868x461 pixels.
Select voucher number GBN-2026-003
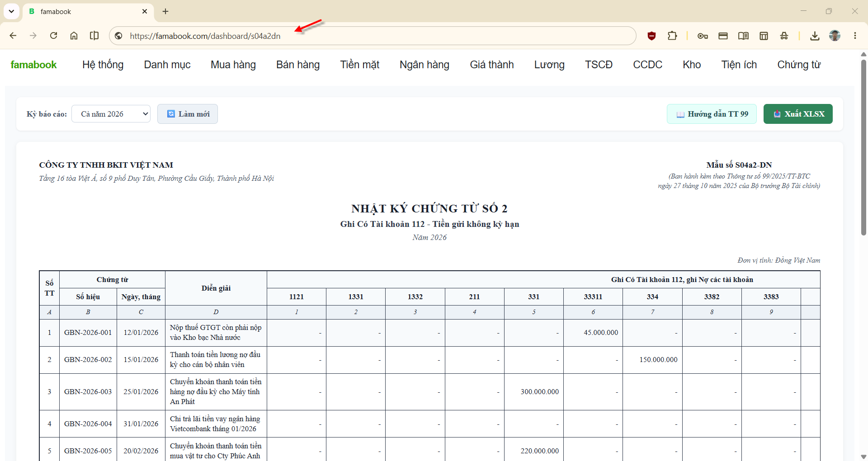(88, 392)
